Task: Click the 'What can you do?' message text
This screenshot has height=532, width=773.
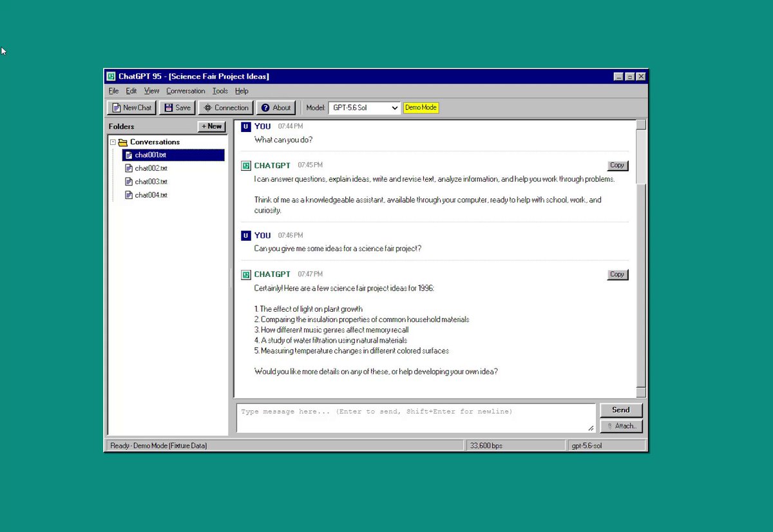Action: (x=283, y=140)
